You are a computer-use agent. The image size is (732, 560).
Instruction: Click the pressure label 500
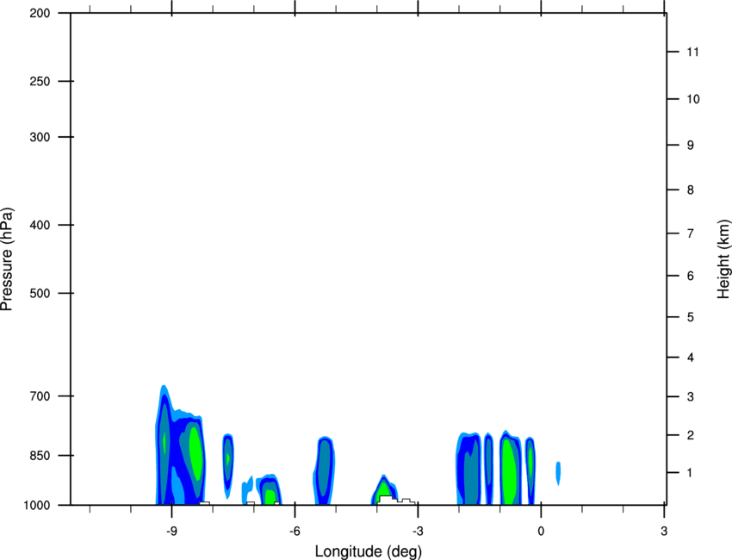coord(40,293)
